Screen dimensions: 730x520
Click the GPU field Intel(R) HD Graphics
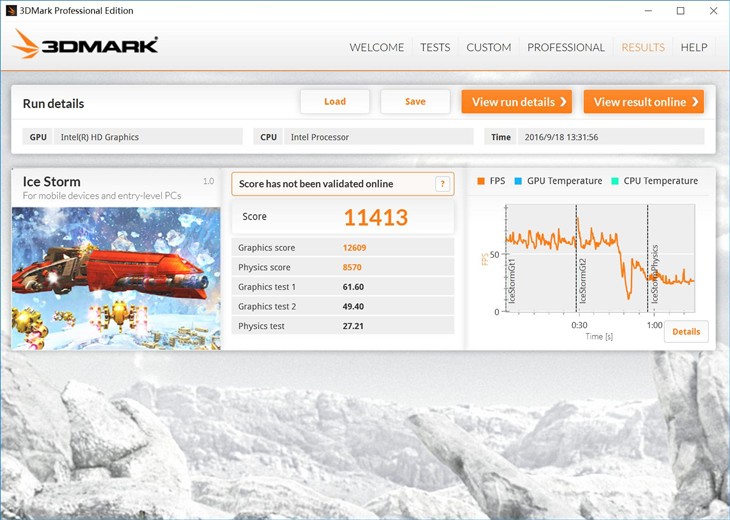148,137
